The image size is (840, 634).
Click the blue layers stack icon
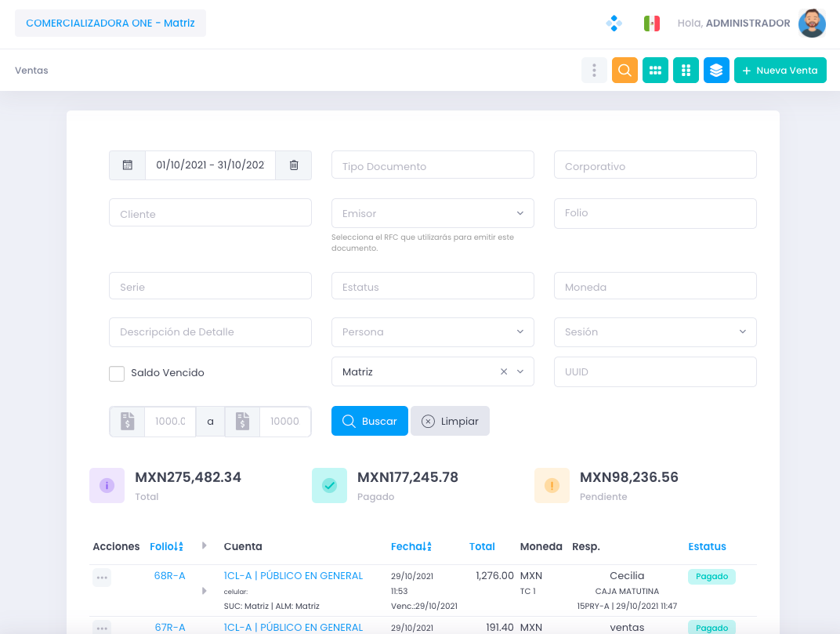click(716, 70)
